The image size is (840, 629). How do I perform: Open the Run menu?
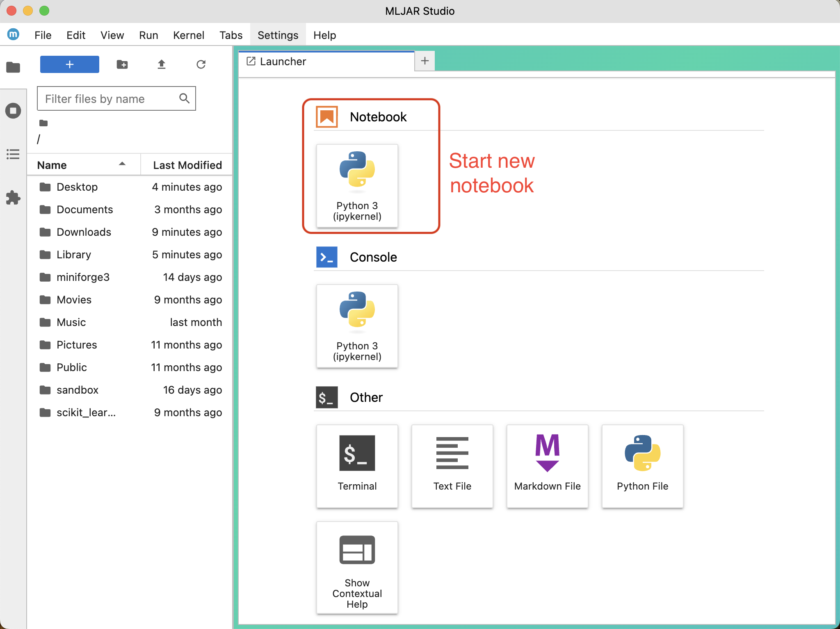pos(148,34)
